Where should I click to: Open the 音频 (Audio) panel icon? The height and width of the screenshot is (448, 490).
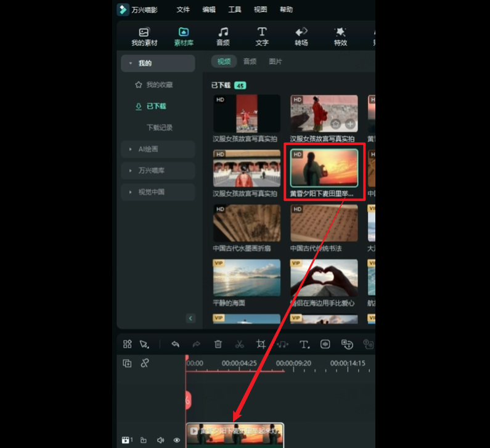[x=223, y=36]
